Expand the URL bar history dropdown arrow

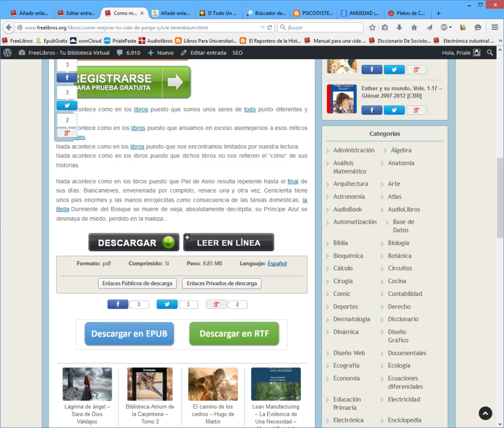pos(262,28)
